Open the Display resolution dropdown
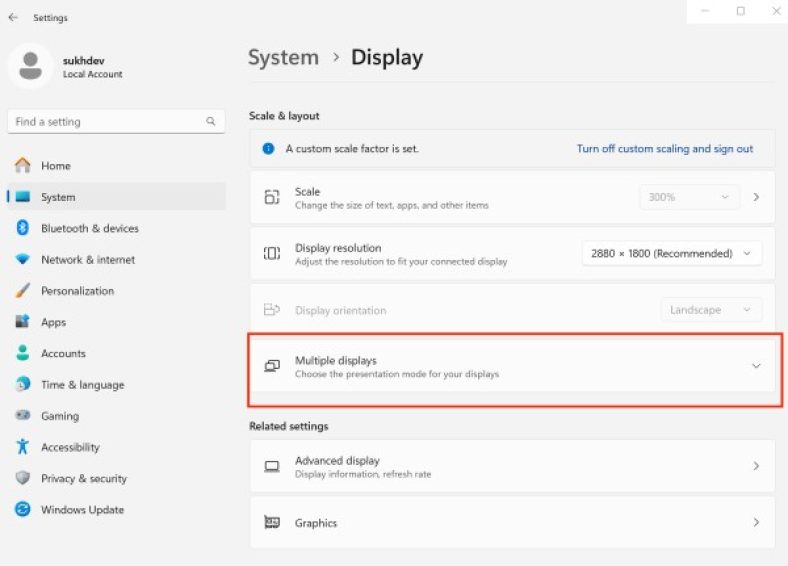Image resolution: width=788 pixels, height=566 pixels. point(671,254)
